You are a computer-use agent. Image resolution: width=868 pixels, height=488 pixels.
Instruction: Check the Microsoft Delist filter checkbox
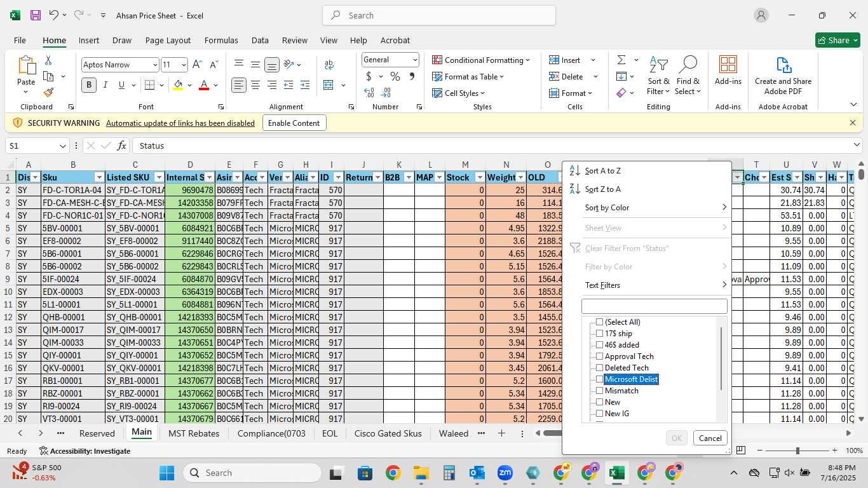pyautogui.click(x=599, y=379)
